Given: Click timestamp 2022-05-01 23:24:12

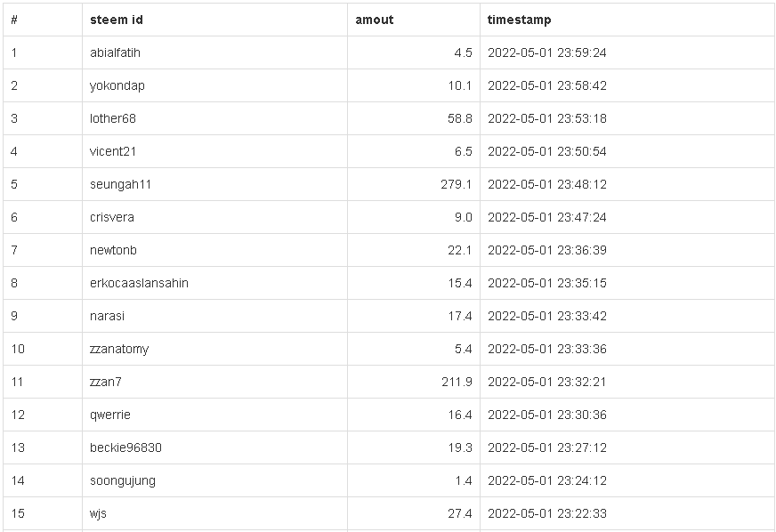Looking at the screenshot, I should pos(546,480).
